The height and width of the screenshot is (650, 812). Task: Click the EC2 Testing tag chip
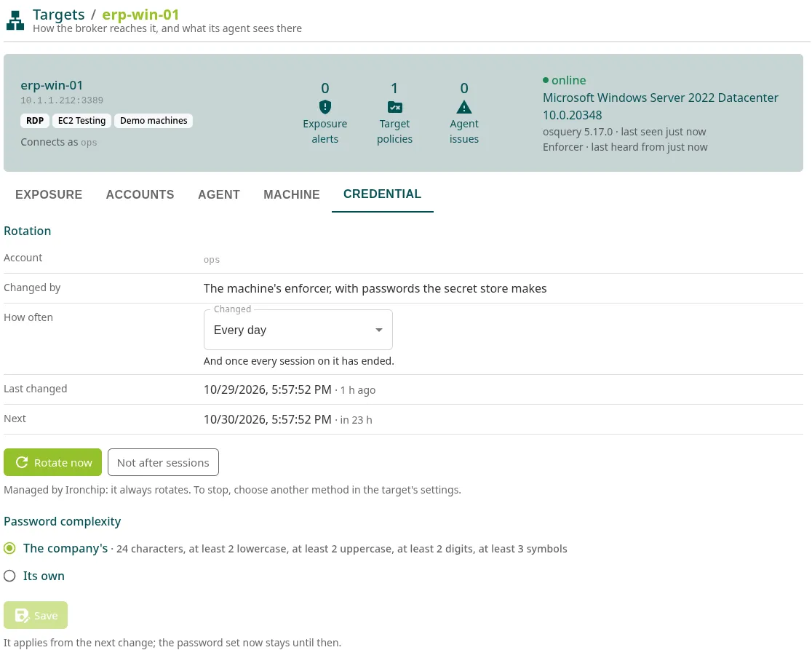click(x=81, y=121)
